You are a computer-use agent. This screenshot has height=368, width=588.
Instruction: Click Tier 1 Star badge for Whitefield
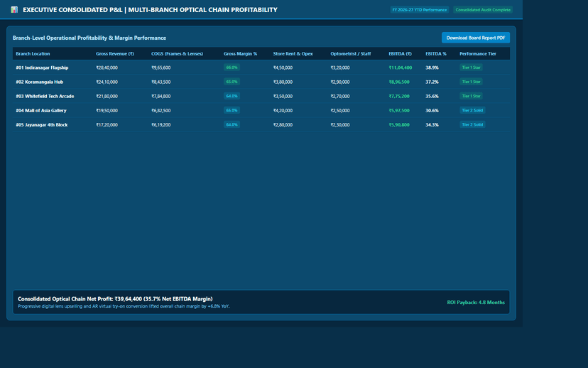click(x=471, y=96)
